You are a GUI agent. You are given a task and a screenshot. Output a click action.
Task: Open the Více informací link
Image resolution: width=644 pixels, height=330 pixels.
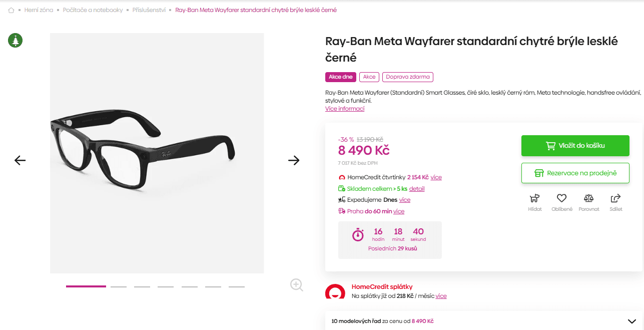pyautogui.click(x=344, y=108)
